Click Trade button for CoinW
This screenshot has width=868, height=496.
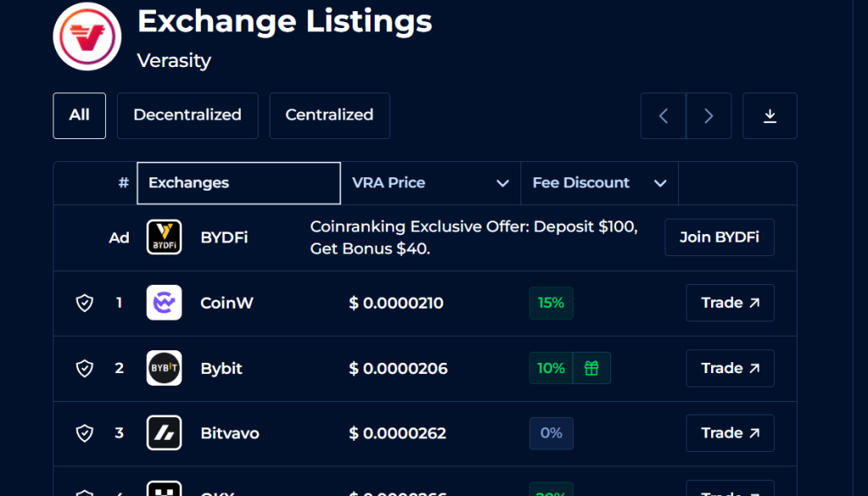click(730, 303)
